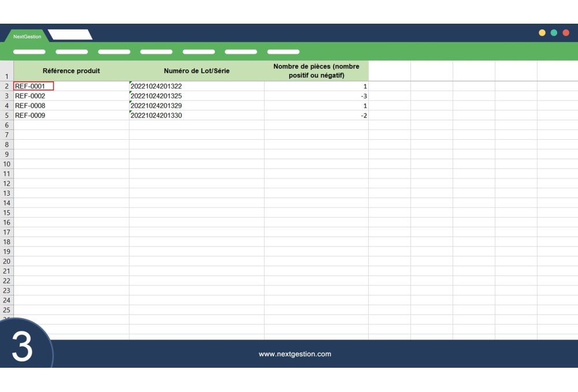Screen dimensions: 578x392
Task: Open the www.nextgestion.com link
Action: [x=295, y=354]
